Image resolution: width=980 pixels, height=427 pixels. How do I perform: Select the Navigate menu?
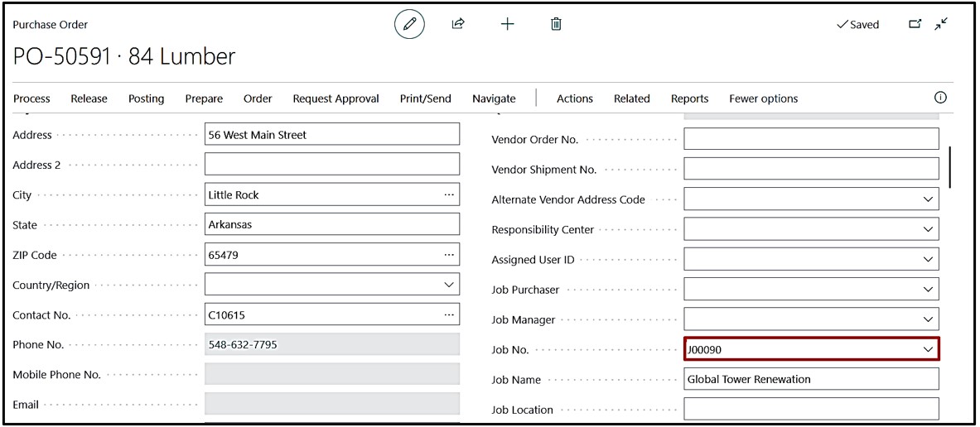(494, 98)
